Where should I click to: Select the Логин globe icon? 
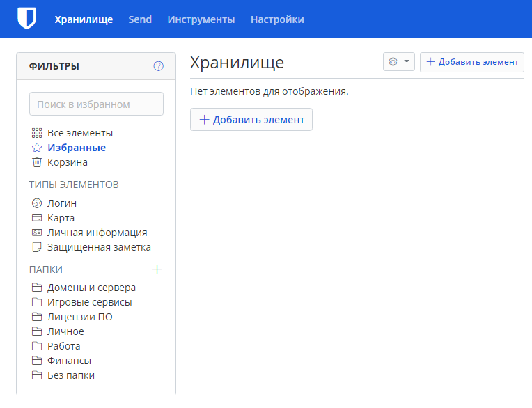tap(37, 203)
